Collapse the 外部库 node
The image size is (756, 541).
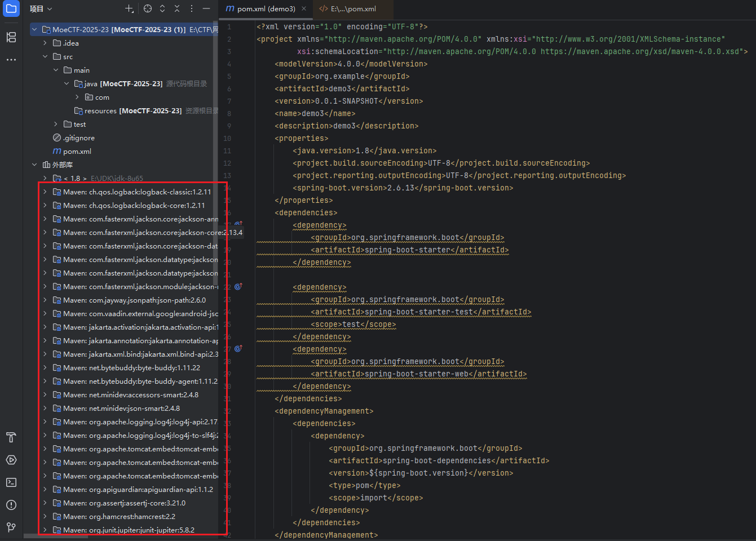click(34, 165)
